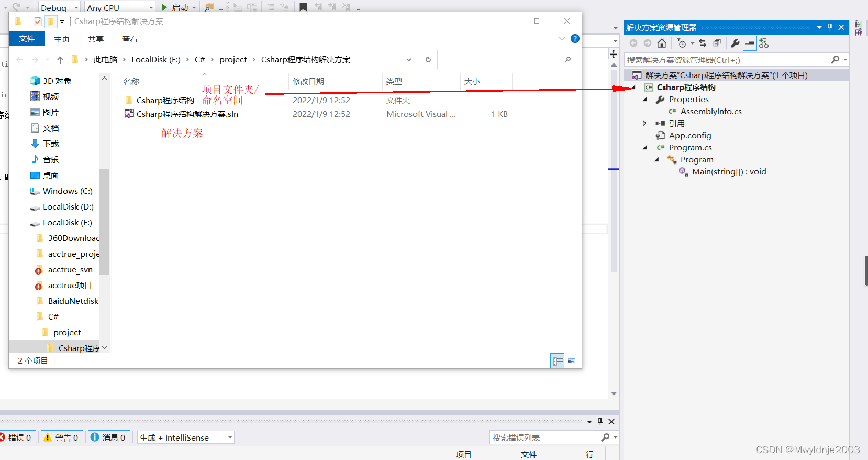This screenshot has width=868, height=460.
Task: Open the vertical 属性 tab beside Solution Explorer
Action: tap(859, 28)
